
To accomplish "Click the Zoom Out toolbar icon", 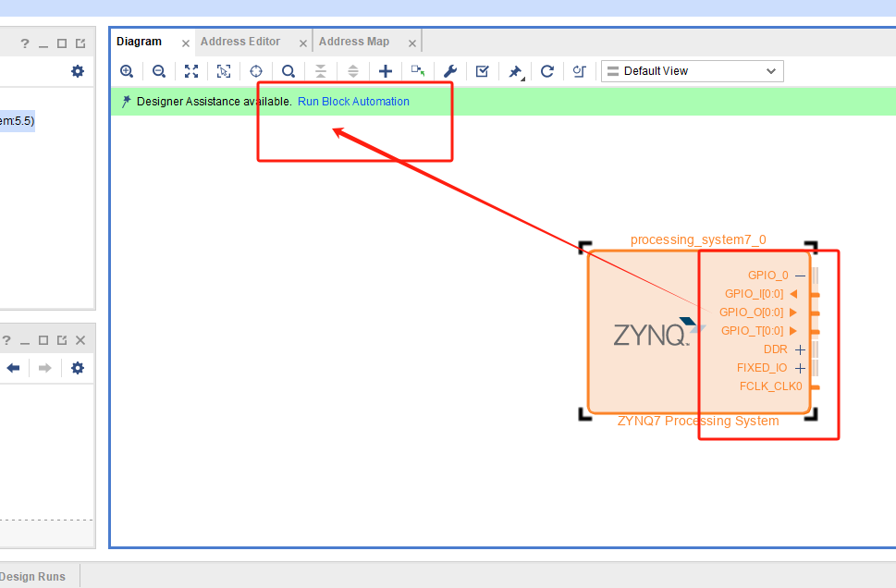I will click(x=159, y=71).
